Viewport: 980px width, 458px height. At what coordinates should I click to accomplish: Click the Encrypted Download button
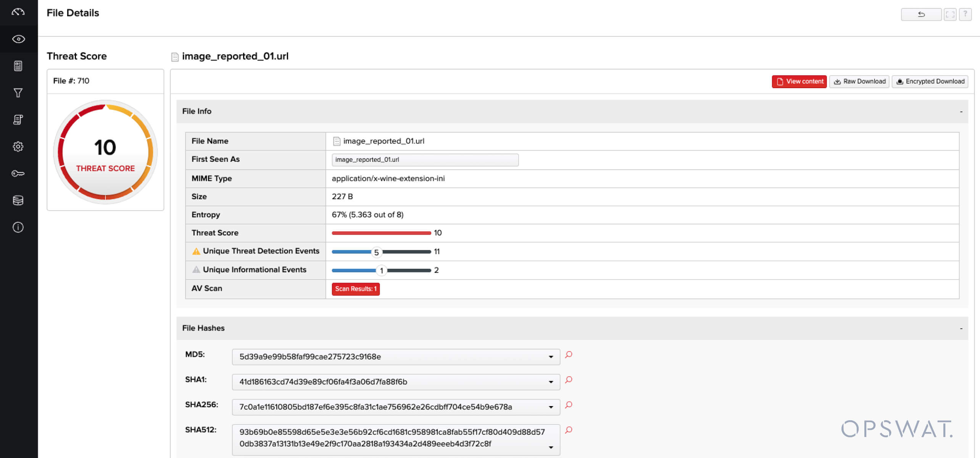930,81
